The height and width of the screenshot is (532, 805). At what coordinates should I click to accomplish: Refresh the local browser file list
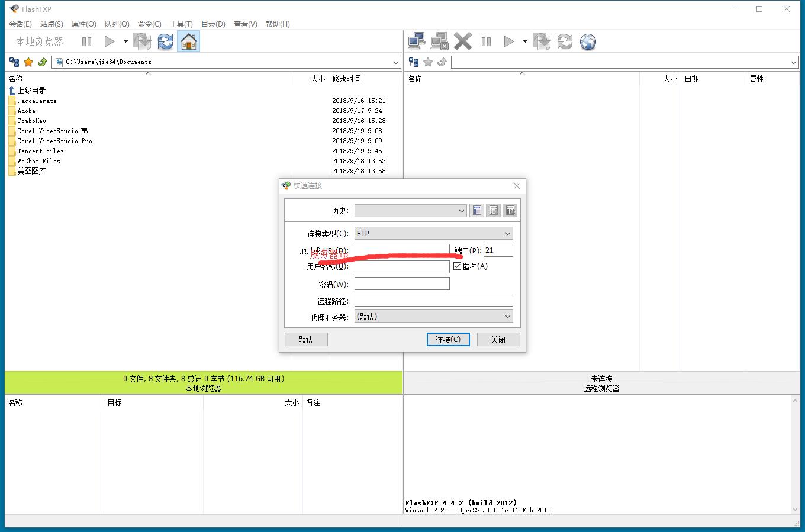pyautogui.click(x=165, y=41)
